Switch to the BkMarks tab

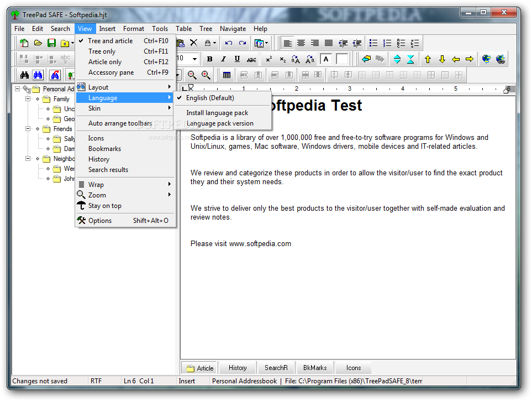click(x=314, y=368)
